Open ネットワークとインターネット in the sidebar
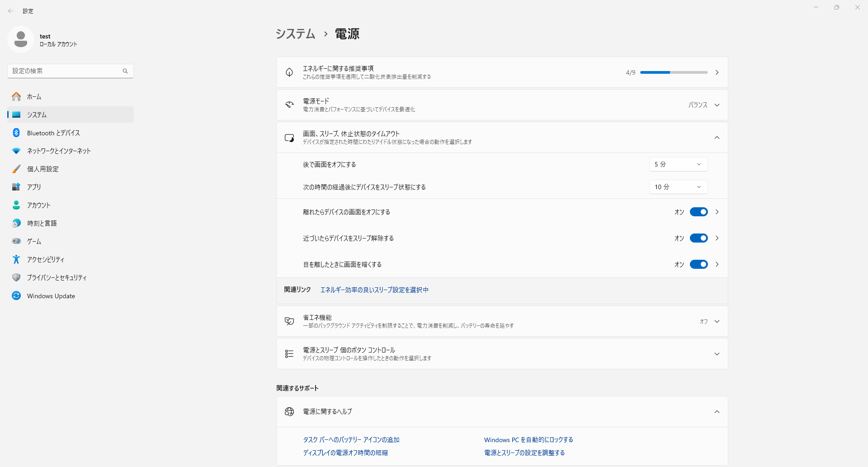 click(x=59, y=151)
